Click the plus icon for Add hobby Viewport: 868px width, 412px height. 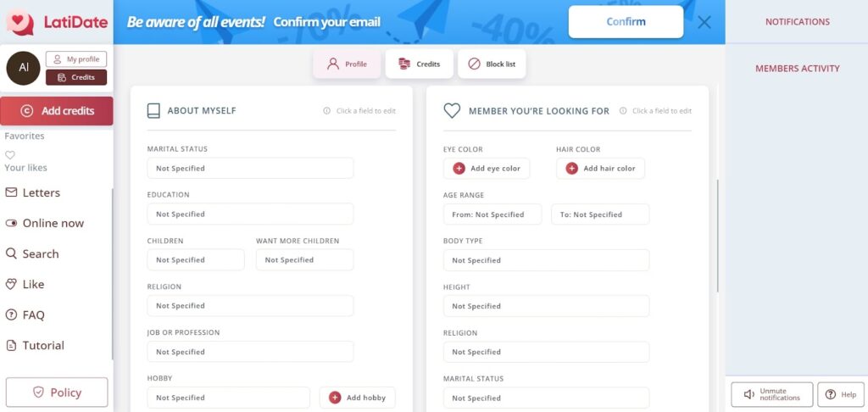335,398
